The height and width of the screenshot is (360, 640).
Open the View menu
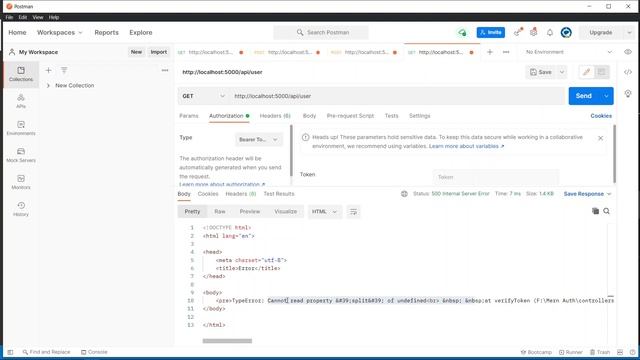(38, 17)
